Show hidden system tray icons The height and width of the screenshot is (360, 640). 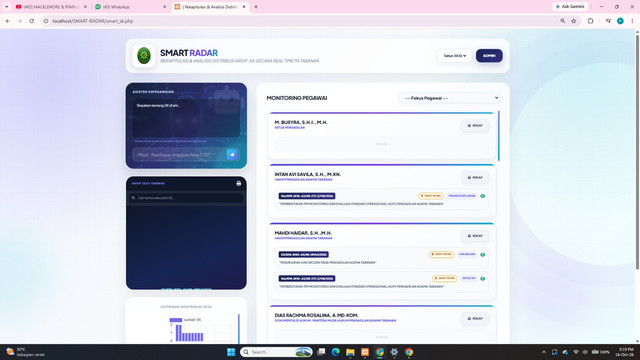(544, 352)
